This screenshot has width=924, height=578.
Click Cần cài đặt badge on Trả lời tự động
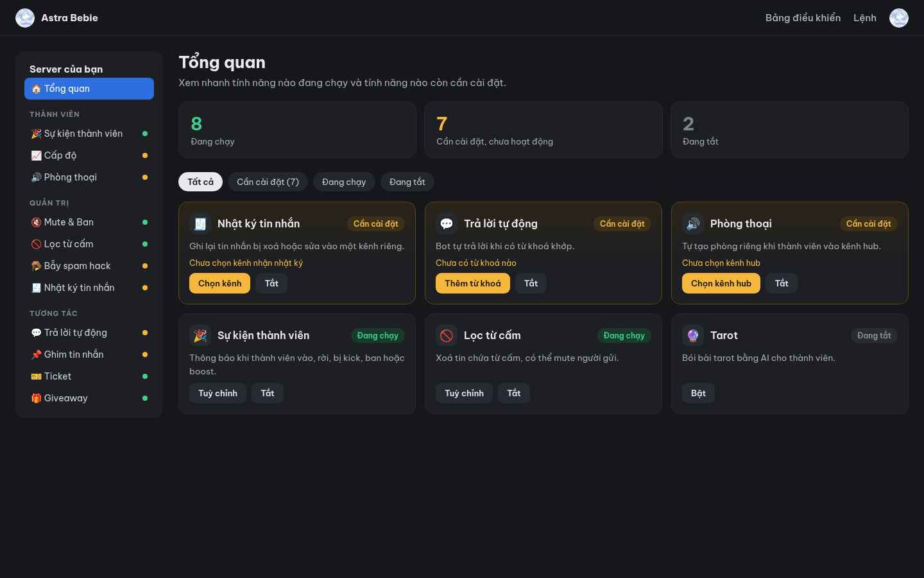click(x=622, y=223)
